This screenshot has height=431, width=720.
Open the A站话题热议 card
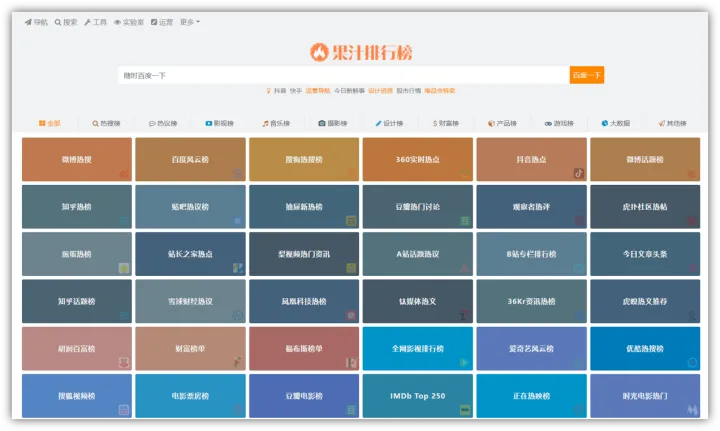click(417, 254)
